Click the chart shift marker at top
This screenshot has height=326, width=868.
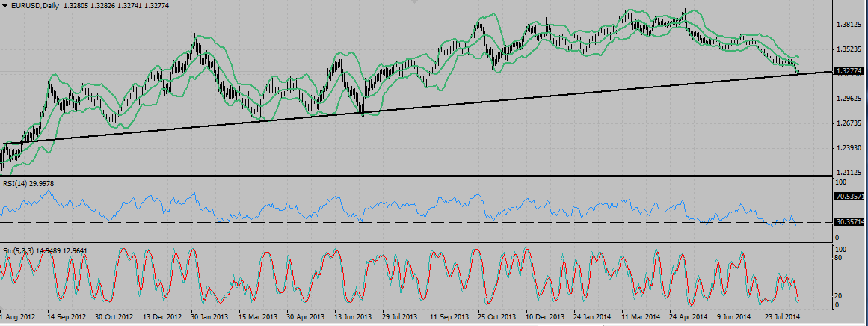tap(415, 3)
